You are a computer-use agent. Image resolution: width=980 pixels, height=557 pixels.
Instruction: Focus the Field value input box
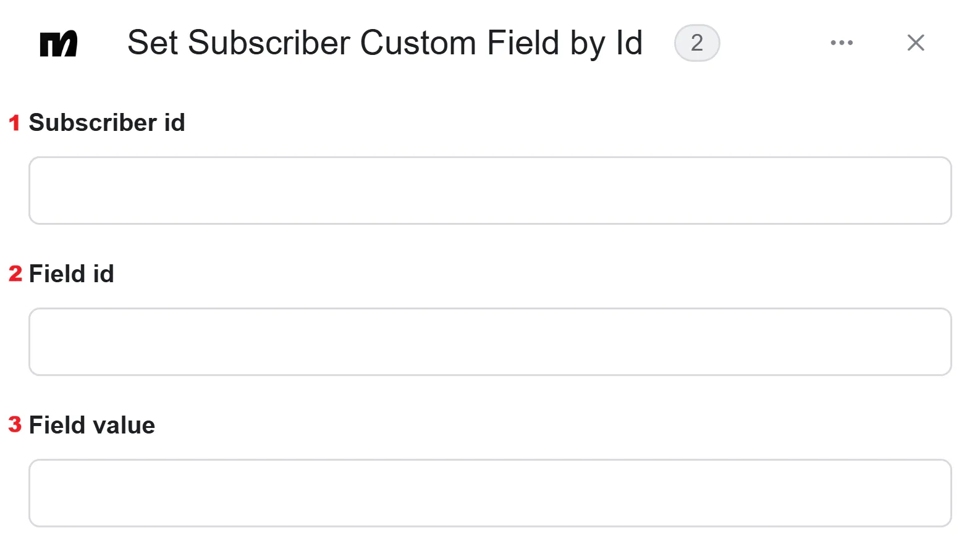tap(490, 493)
